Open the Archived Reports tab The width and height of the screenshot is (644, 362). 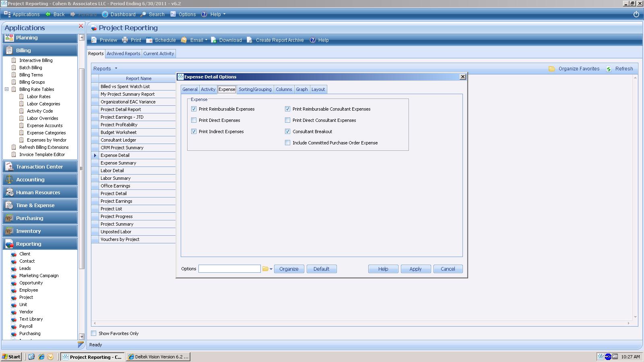pos(123,53)
